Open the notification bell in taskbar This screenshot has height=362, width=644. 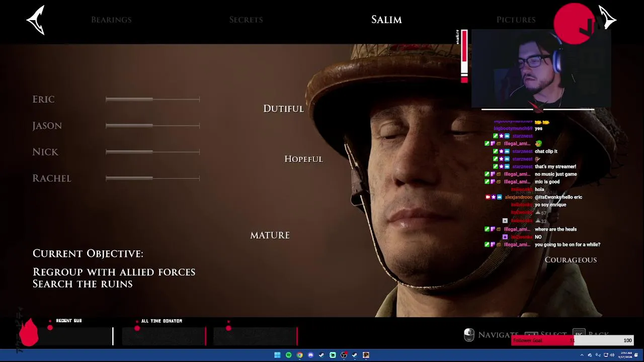pos(636,355)
